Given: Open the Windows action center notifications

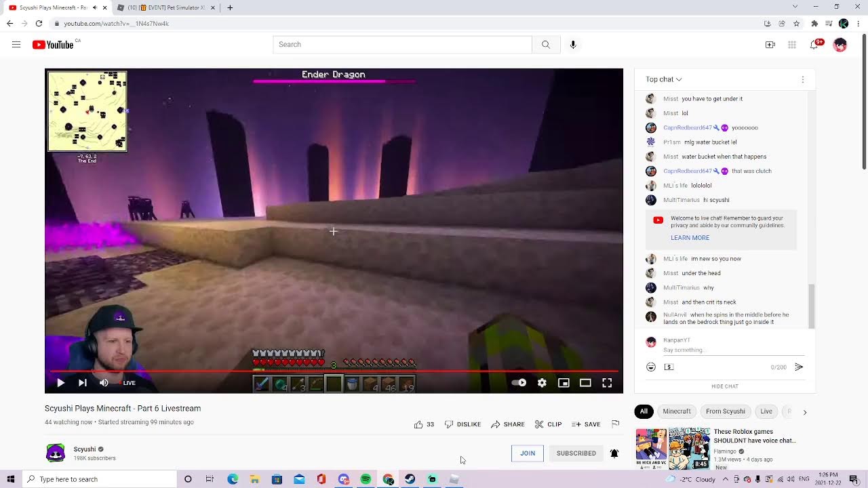Looking at the screenshot, I should [854, 479].
